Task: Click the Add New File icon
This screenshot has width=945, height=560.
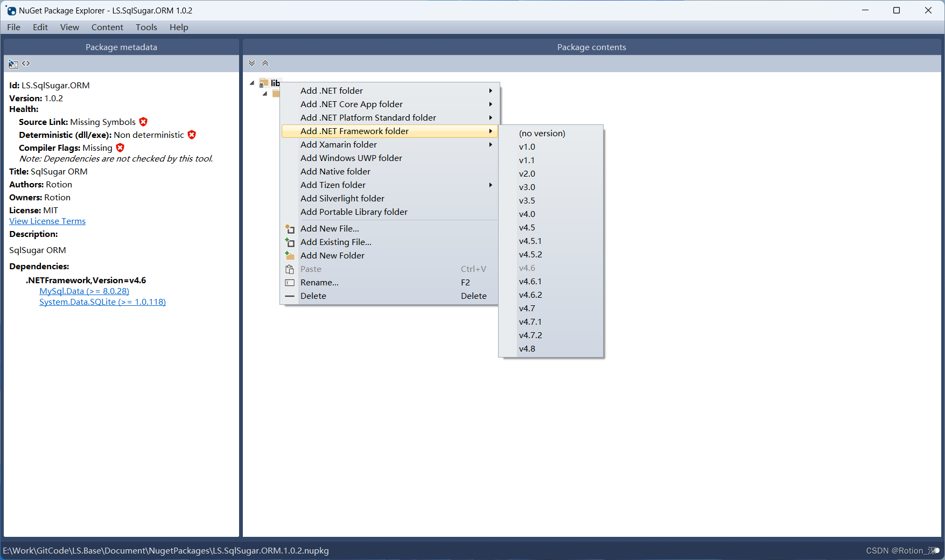Action: pos(290,228)
